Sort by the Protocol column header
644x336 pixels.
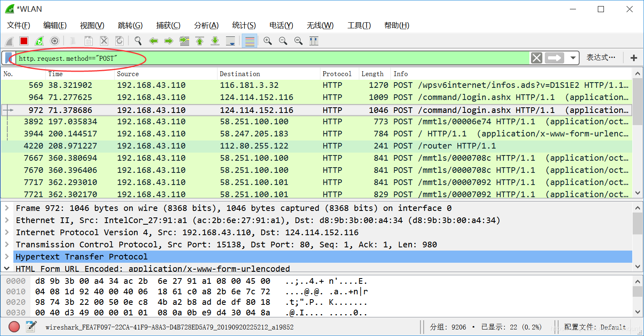[339, 74]
